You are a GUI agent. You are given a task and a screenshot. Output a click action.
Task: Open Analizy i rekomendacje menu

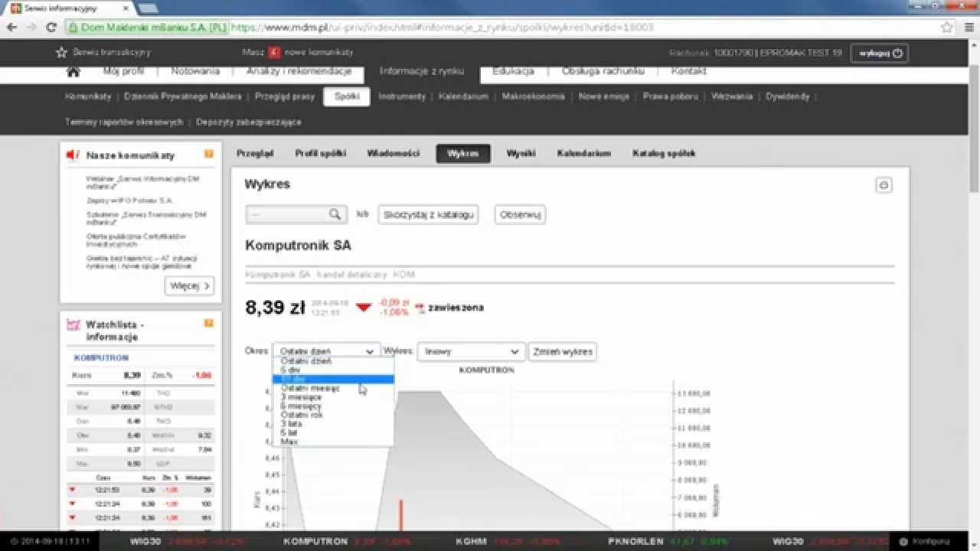point(299,71)
